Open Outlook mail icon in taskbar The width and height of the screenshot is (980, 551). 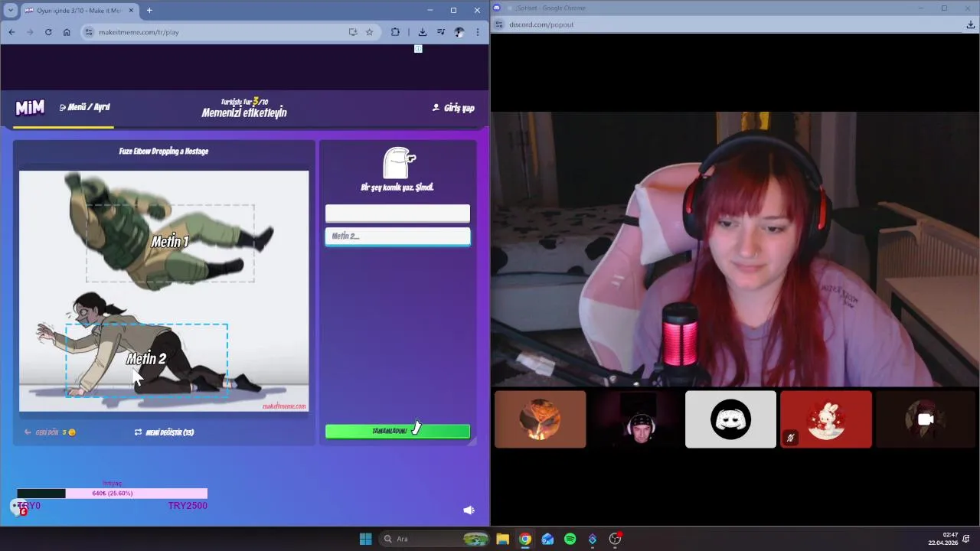click(x=547, y=539)
